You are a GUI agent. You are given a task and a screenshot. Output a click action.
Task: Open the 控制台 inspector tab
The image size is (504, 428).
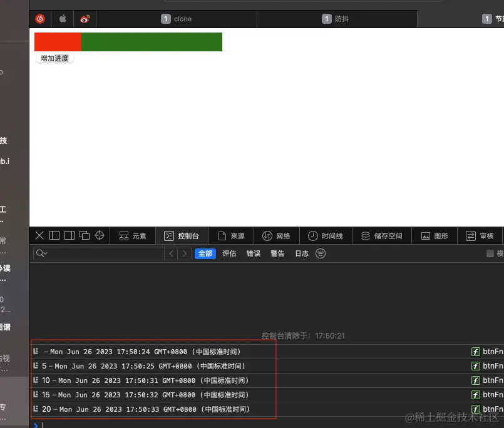tap(182, 236)
